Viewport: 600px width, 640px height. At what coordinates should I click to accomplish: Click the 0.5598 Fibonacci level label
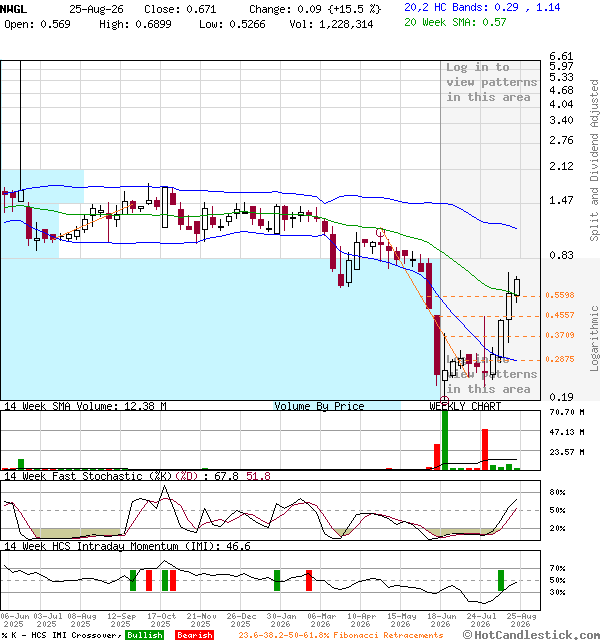point(560,295)
